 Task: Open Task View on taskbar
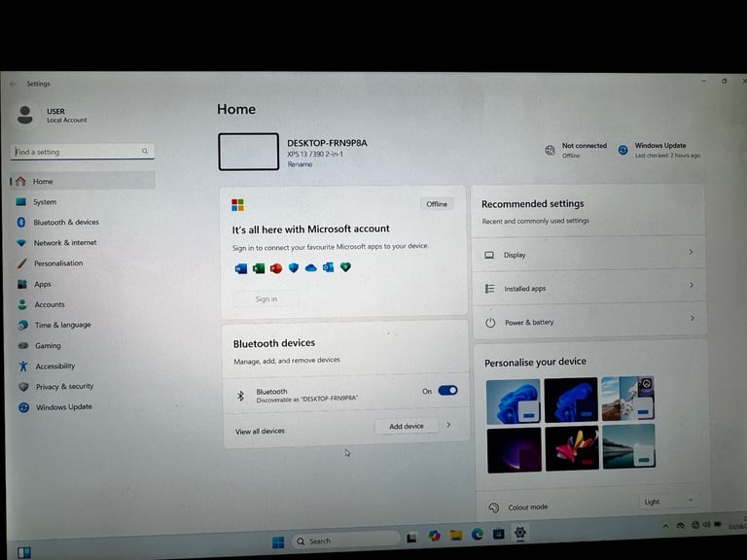point(412,538)
